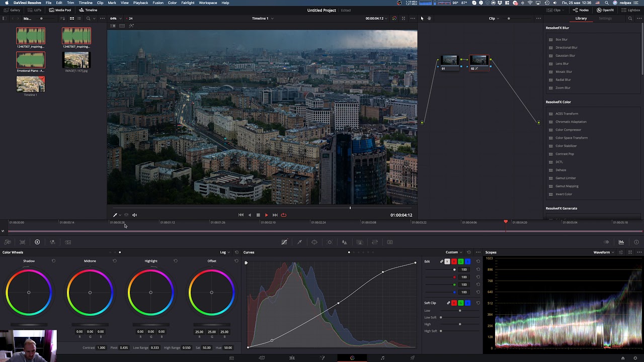Open project settings gear icon
644x362 pixels.
(x=635, y=358)
